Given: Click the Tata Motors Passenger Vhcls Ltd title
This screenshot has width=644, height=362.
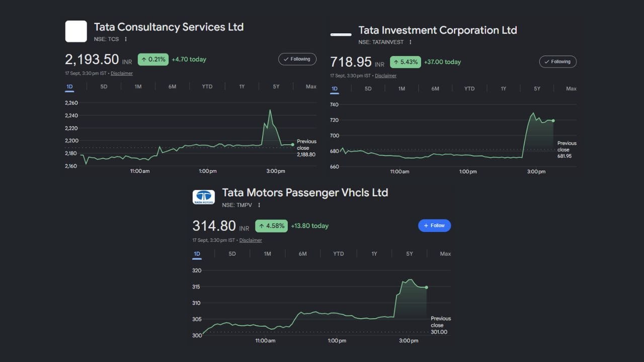Looking at the screenshot, I should 305,193.
